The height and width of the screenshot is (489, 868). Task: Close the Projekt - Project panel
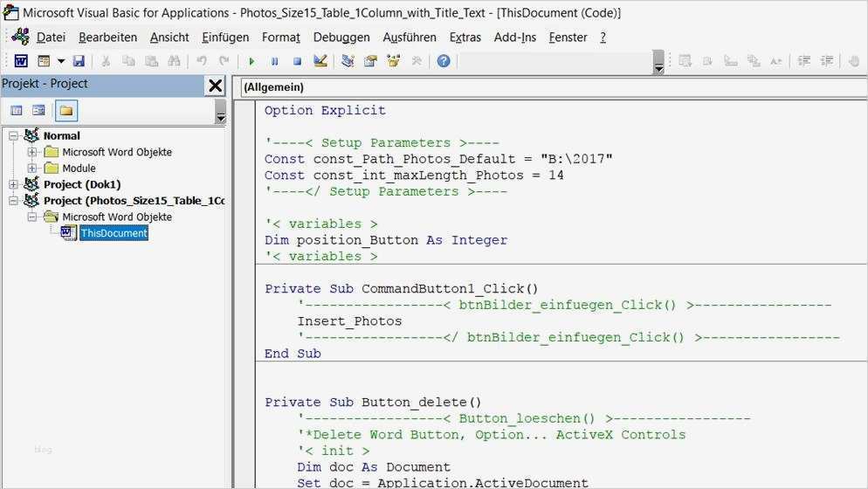tap(215, 86)
